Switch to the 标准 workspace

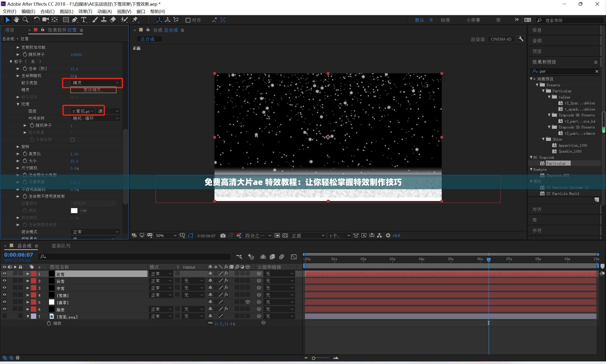coord(445,20)
